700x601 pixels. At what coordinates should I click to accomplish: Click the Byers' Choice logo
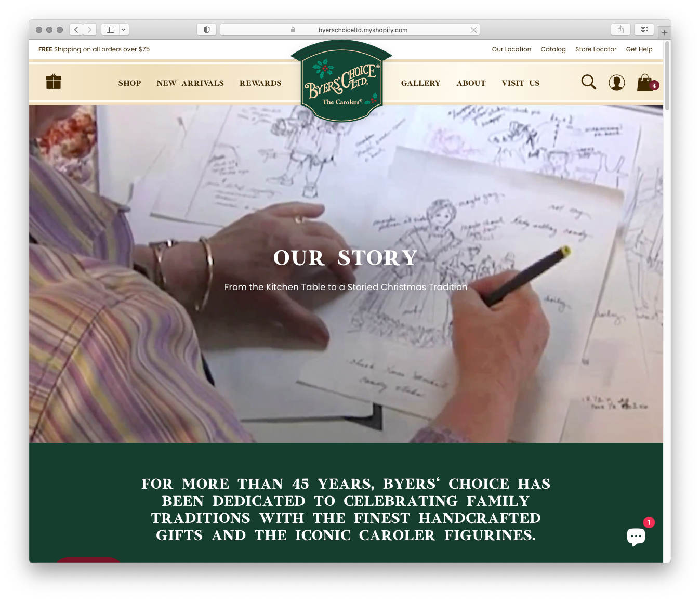coord(341,83)
